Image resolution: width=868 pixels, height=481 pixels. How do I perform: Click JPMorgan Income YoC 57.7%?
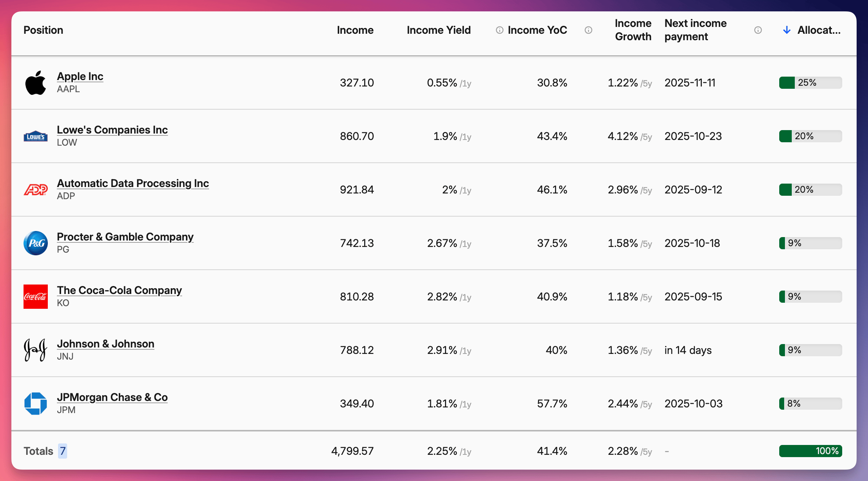[x=552, y=404]
